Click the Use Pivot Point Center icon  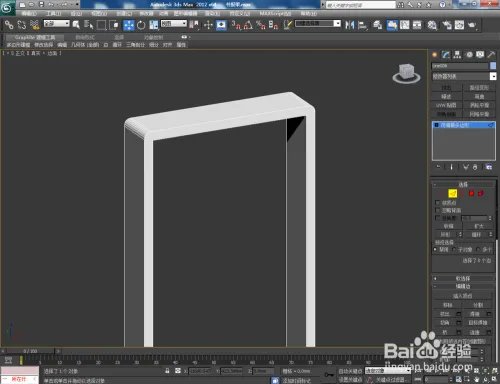click(x=194, y=25)
